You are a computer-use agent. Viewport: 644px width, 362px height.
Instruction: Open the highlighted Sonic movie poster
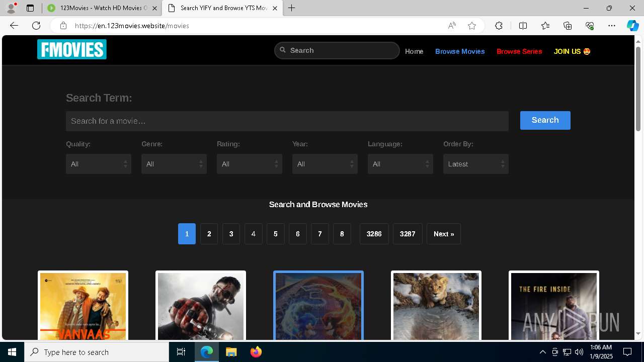[x=318, y=306]
